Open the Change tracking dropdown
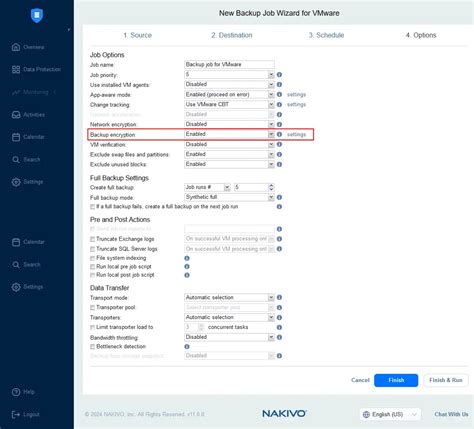474x429 pixels. (229, 105)
